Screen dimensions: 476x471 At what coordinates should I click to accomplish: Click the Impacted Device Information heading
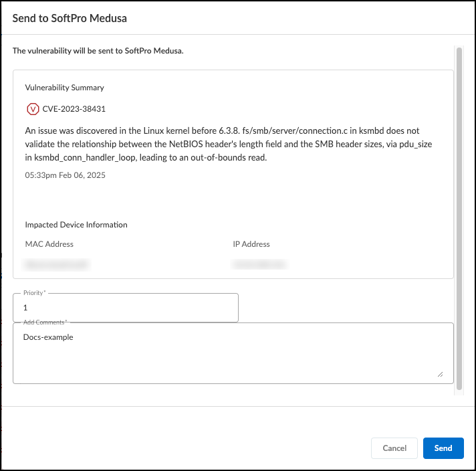[x=76, y=225]
